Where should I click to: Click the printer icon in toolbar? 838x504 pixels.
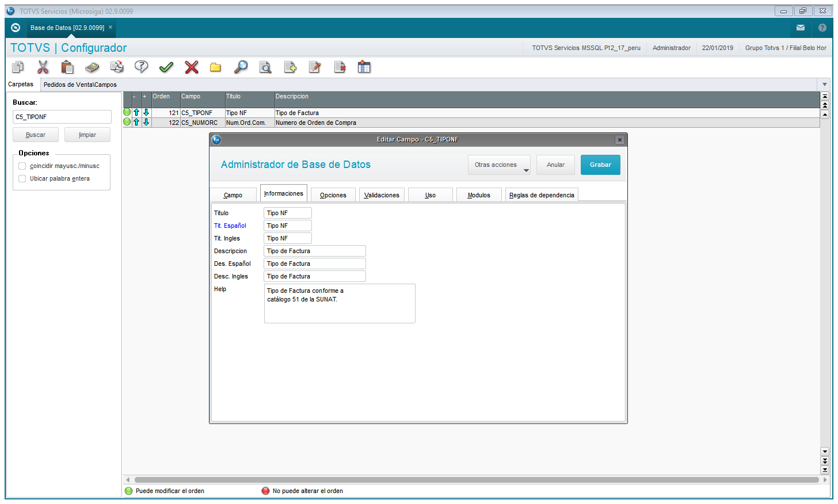[117, 67]
